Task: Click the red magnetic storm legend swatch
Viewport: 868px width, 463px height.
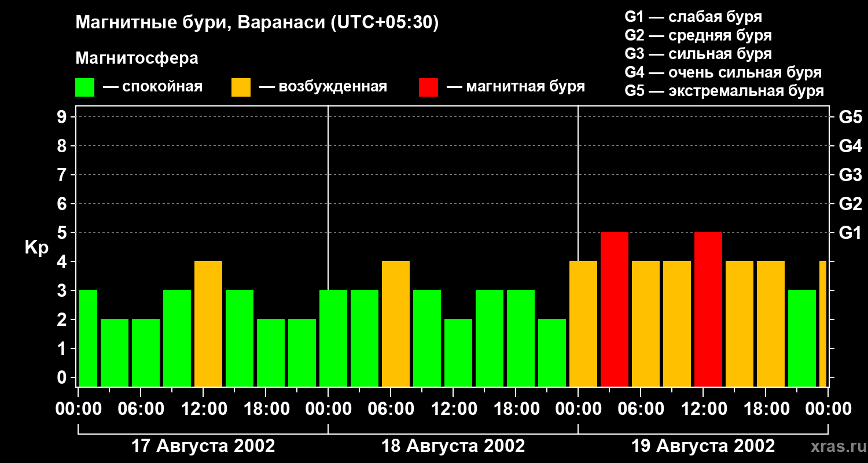Action: (x=428, y=87)
